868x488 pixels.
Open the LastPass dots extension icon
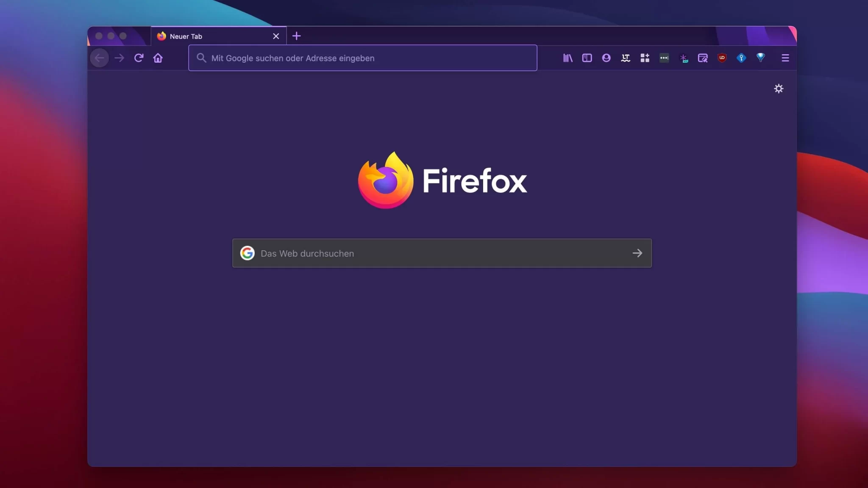[x=664, y=58]
